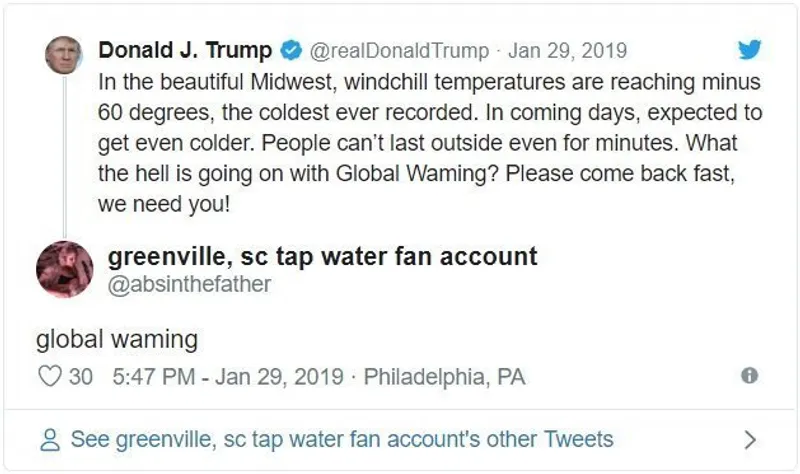Screen dimensions: 800x474
Task: Open the greenville account's avatar
Action: [65, 269]
